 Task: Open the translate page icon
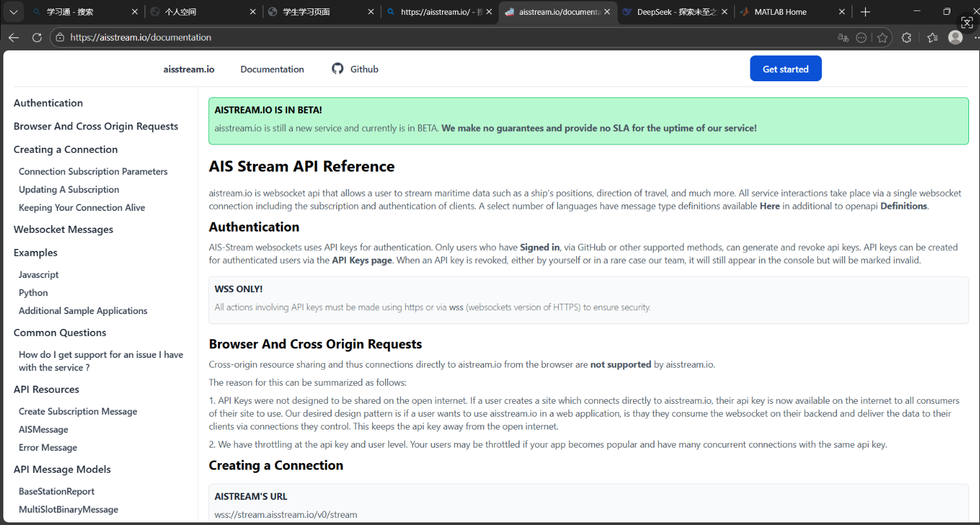point(843,37)
